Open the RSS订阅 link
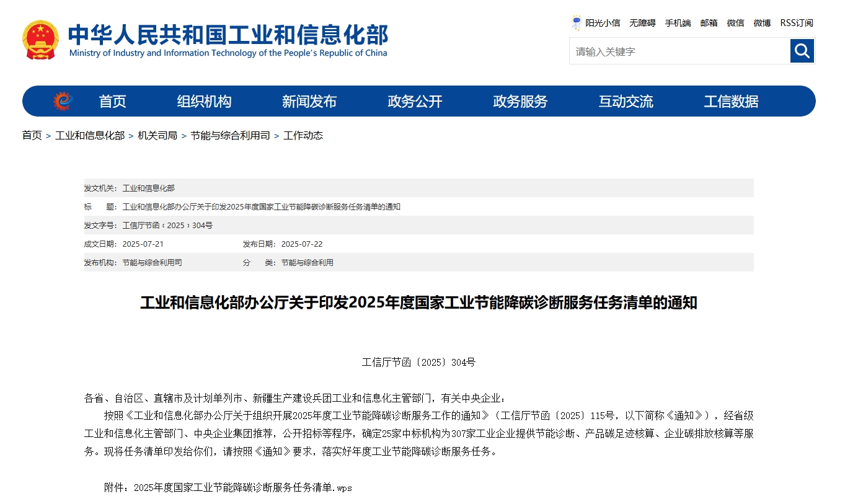 coord(796,23)
